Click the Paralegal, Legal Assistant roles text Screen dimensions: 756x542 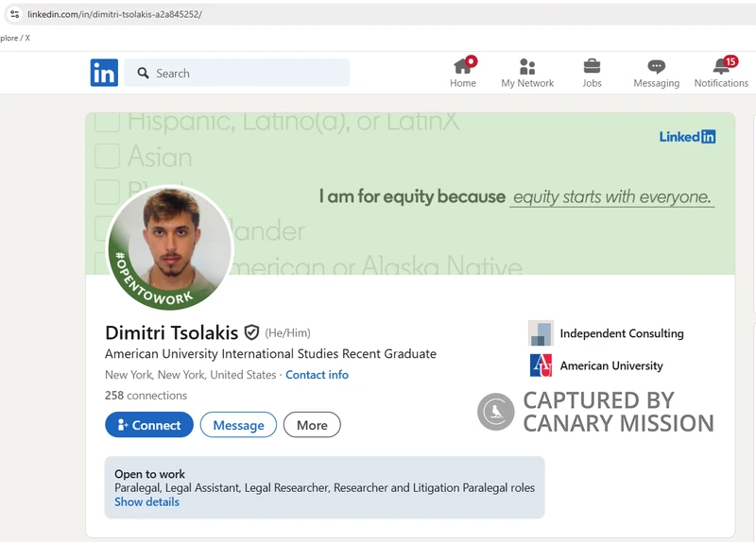[x=324, y=488]
